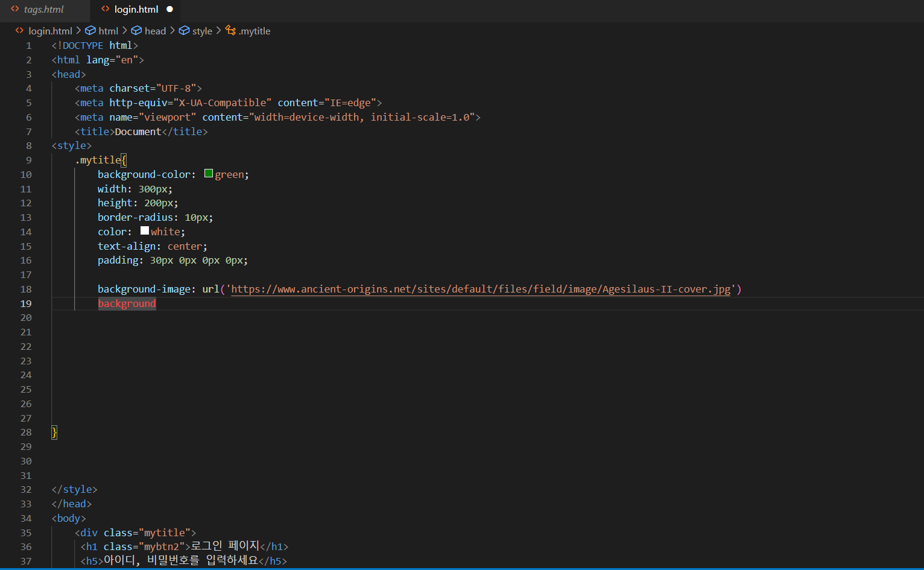Click the '</style>' closing tag
The image size is (924, 570).
[75, 490]
